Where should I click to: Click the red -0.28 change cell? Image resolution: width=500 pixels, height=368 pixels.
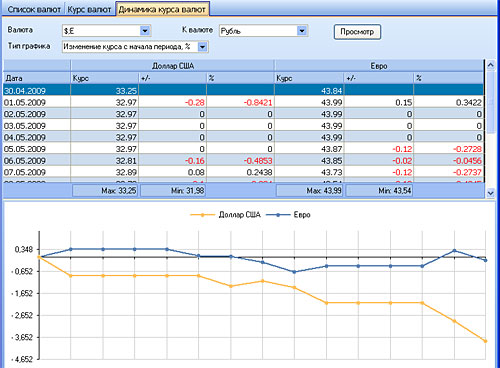(173, 102)
